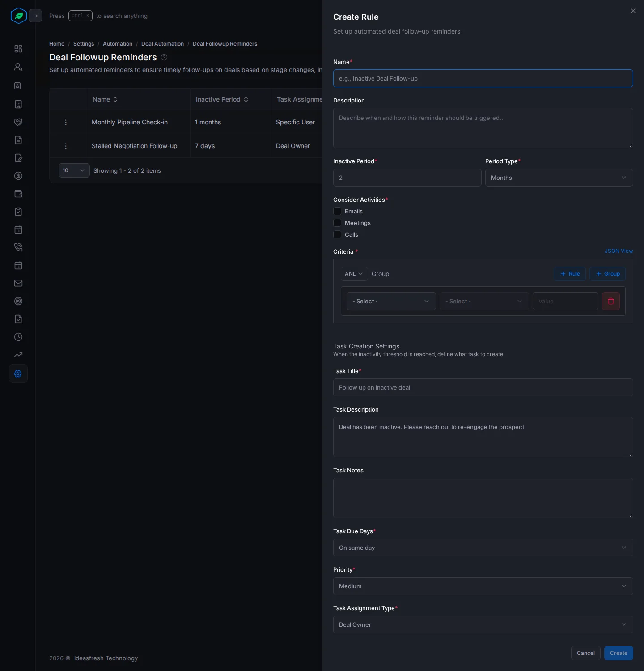Submit the form with Create button

pyautogui.click(x=619, y=653)
